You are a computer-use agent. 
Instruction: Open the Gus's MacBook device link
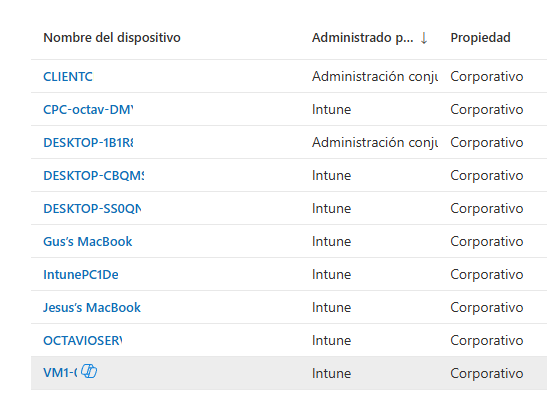(88, 241)
